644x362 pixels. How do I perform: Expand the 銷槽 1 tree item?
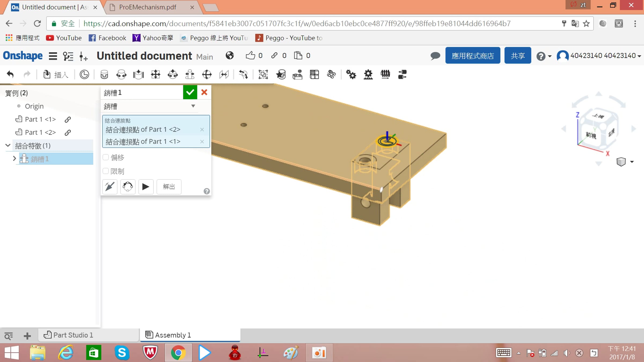[x=14, y=159]
